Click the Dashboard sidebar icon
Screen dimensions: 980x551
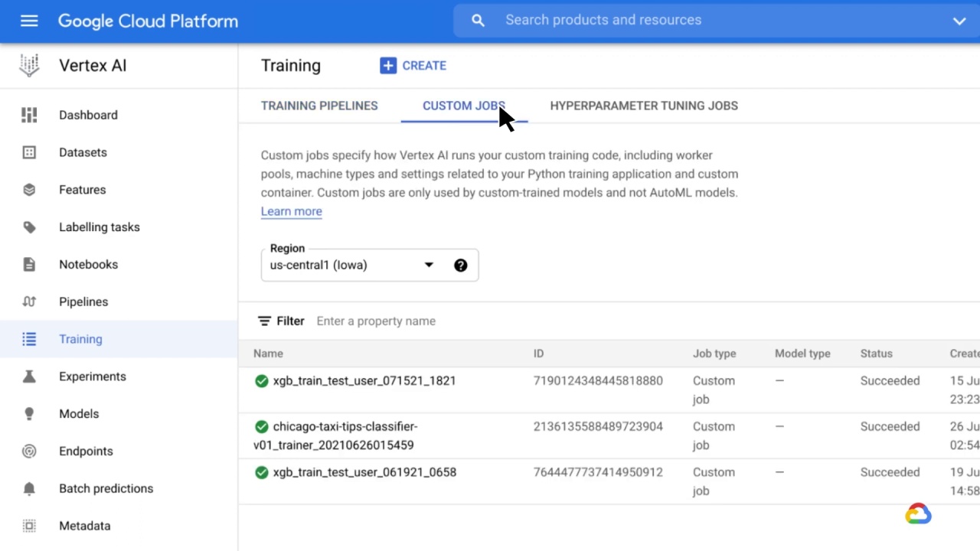pyautogui.click(x=29, y=115)
